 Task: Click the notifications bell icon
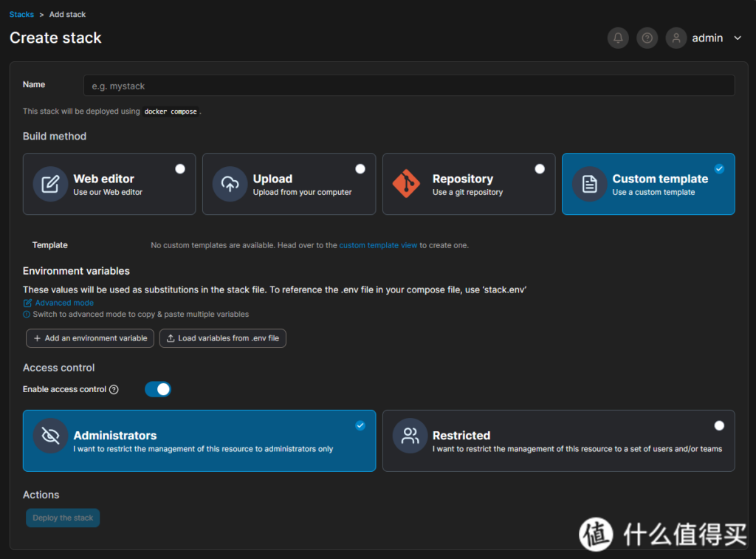coord(618,38)
